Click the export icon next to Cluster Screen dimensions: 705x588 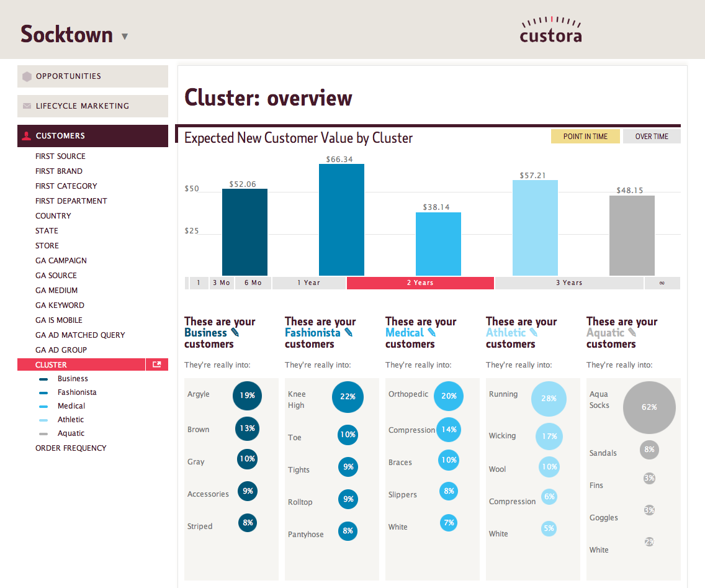(157, 364)
